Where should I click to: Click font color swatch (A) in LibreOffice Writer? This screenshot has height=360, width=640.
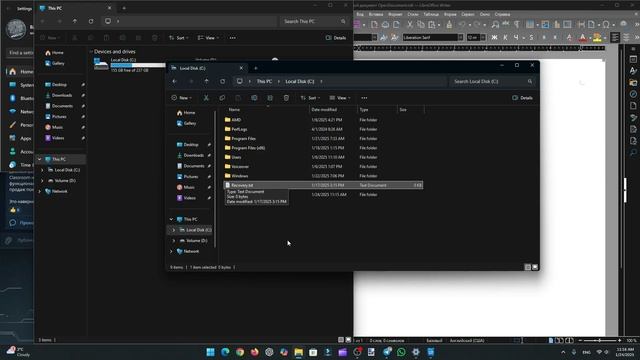pos(582,38)
